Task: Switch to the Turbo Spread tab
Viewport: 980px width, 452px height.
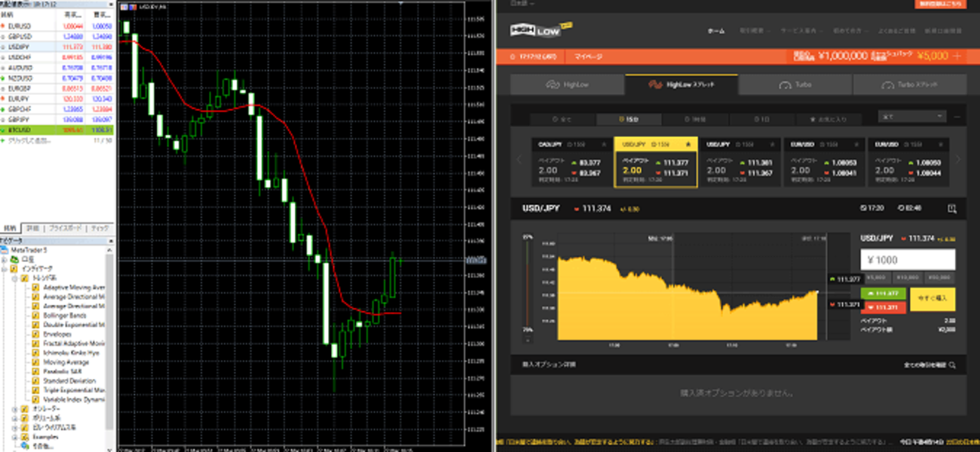Action: click(x=909, y=84)
